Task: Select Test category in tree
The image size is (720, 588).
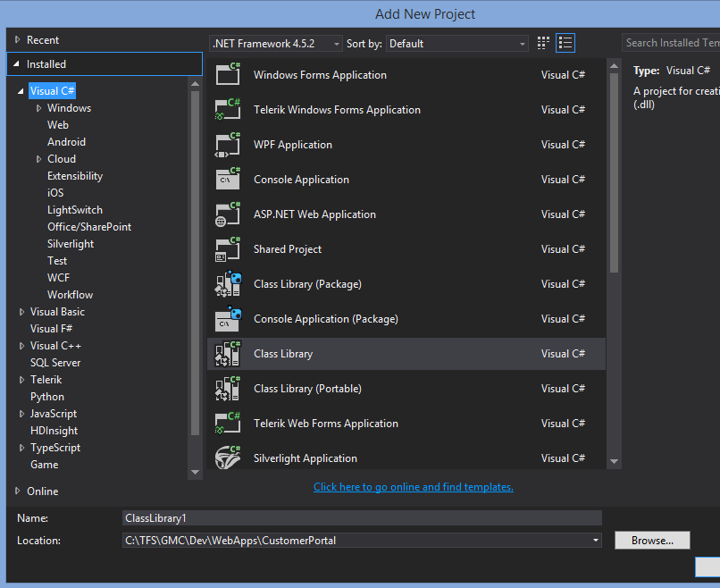Action: click(57, 261)
